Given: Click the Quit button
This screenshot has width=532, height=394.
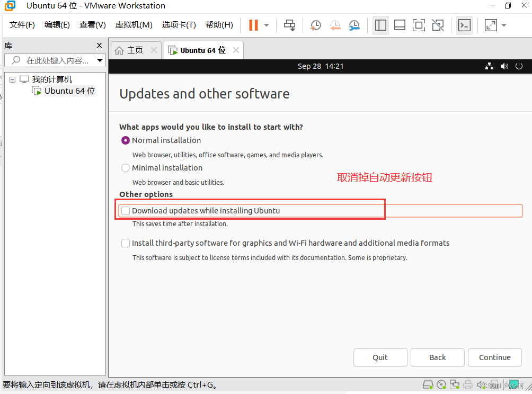Looking at the screenshot, I should coord(380,357).
